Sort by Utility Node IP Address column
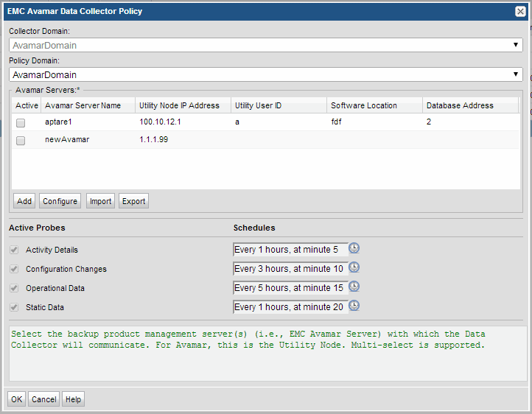 182,105
